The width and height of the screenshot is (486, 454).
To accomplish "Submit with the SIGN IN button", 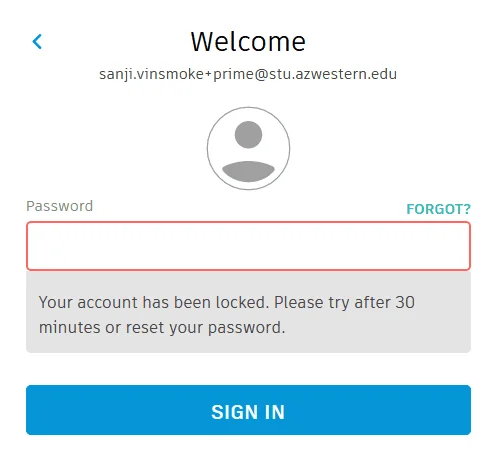I will 248,410.
